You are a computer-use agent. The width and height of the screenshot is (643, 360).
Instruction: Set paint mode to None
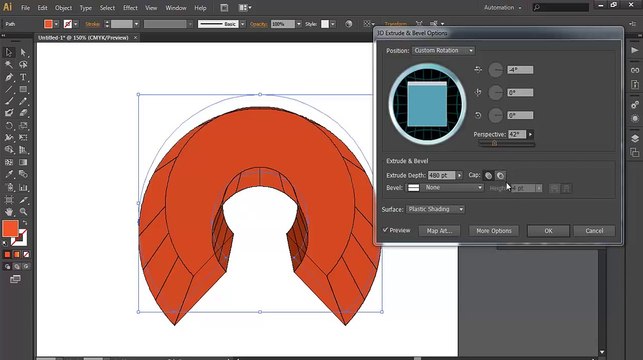[x=26, y=255]
